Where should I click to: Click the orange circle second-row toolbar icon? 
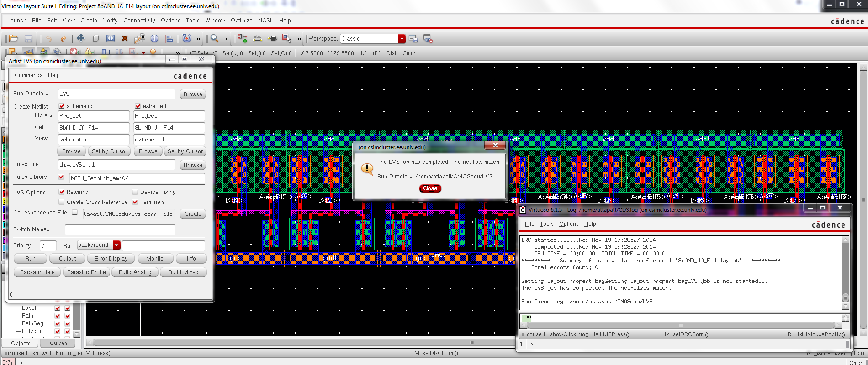point(153,52)
